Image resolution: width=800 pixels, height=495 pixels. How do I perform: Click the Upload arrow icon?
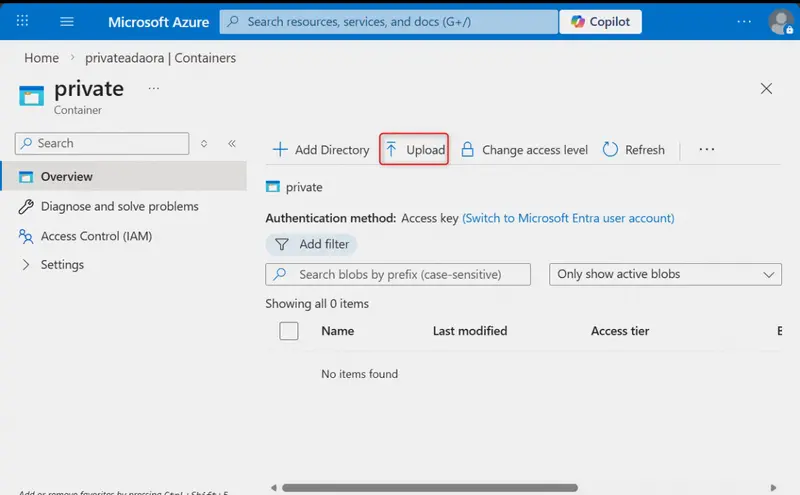point(391,150)
